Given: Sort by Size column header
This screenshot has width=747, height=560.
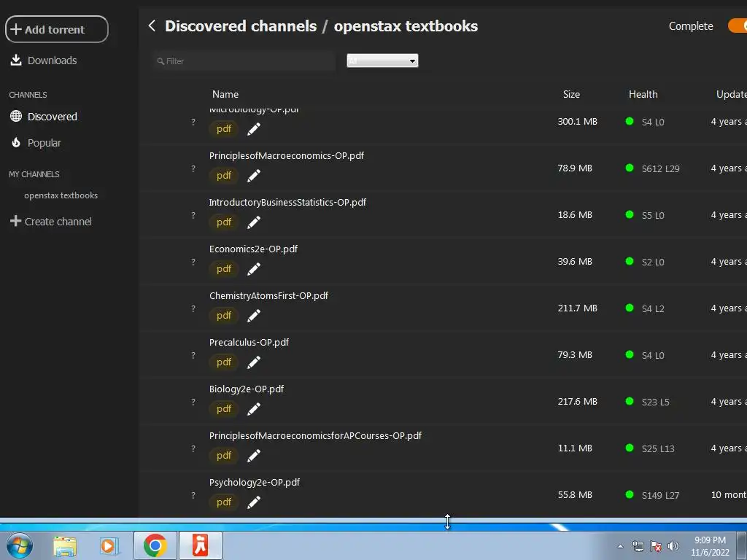Looking at the screenshot, I should tap(571, 94).
